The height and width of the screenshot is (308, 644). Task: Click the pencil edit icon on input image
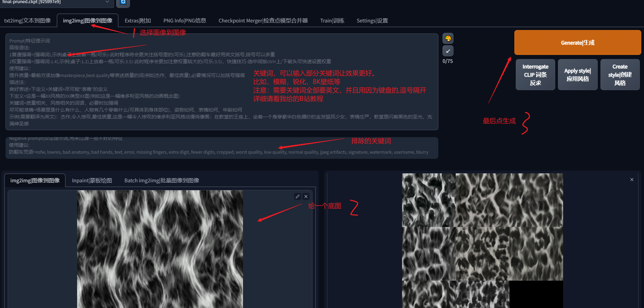297,196
